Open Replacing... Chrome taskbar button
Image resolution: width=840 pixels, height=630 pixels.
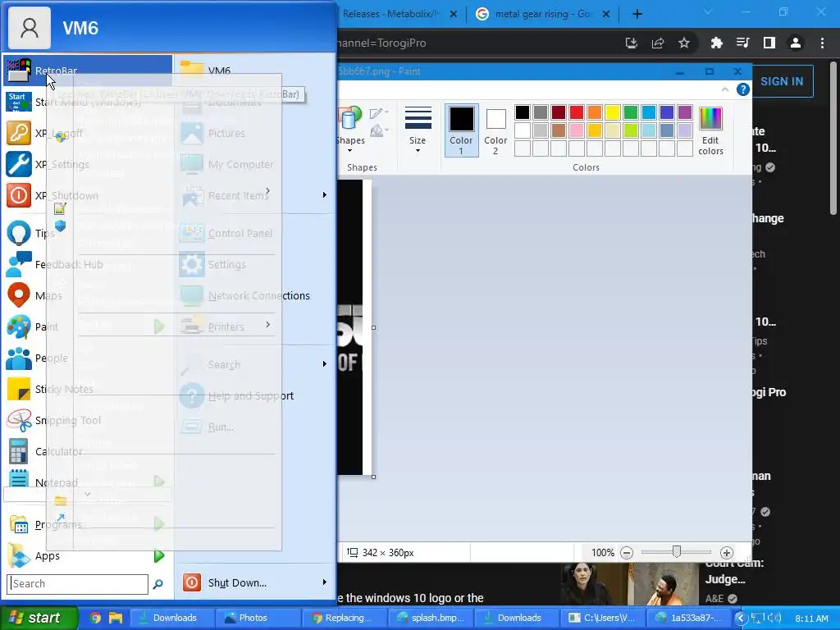coord(344,618)
